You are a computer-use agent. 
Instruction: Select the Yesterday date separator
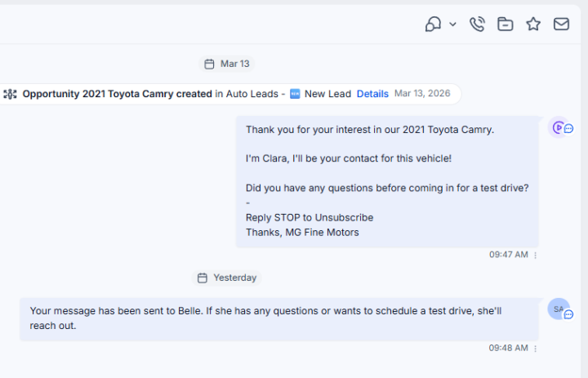227,278
